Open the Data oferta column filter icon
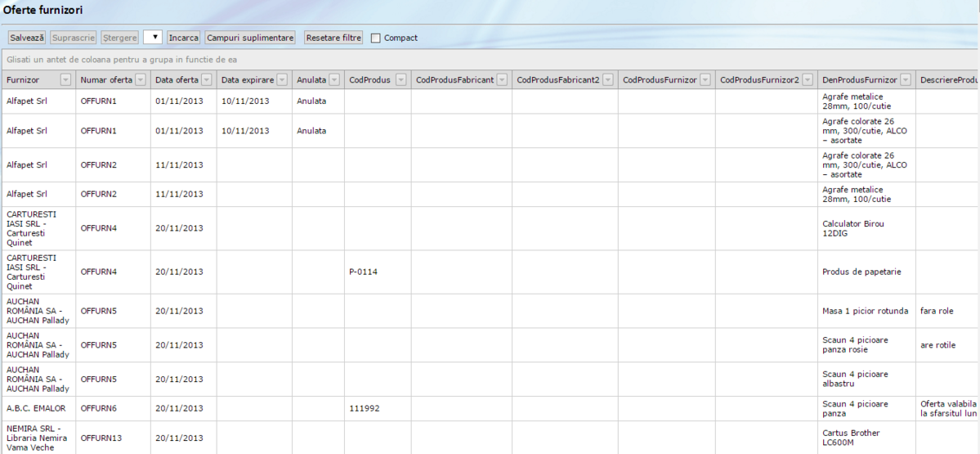 coord(206,79)
